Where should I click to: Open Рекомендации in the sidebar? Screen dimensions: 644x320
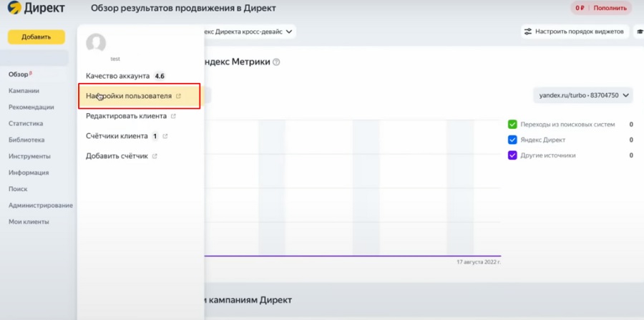point(31,107)
